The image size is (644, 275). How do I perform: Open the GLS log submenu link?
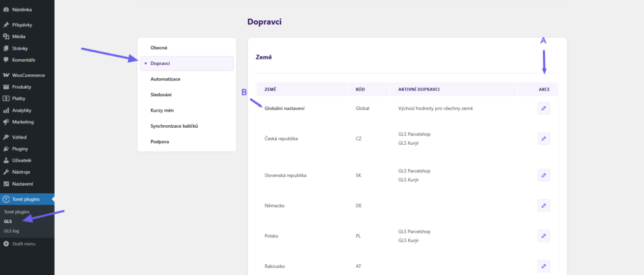coord(11,231)
